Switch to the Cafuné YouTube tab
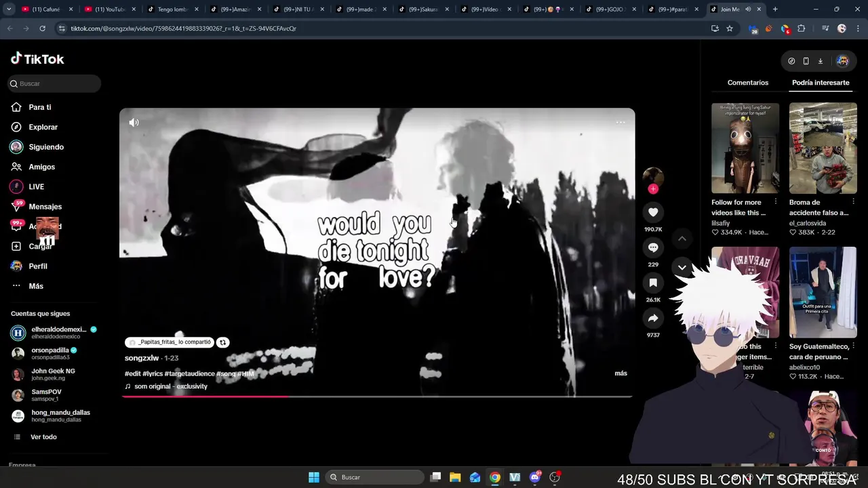868x488 pixels. coord(47,9)
